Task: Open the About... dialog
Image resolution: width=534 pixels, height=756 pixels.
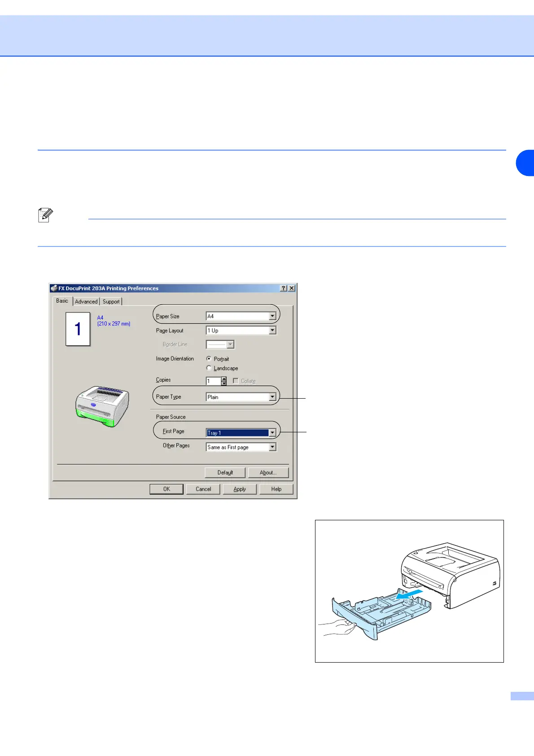Action: 268,473
